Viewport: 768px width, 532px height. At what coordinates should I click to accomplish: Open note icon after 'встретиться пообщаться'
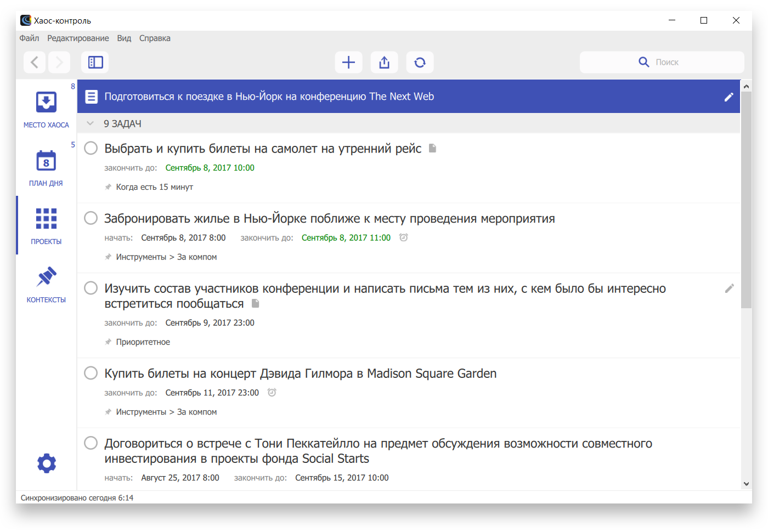(255, 303)
